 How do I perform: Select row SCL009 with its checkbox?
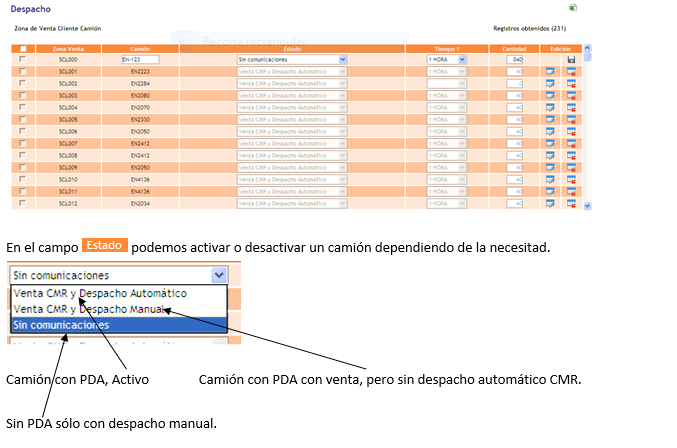pos(22,167)
